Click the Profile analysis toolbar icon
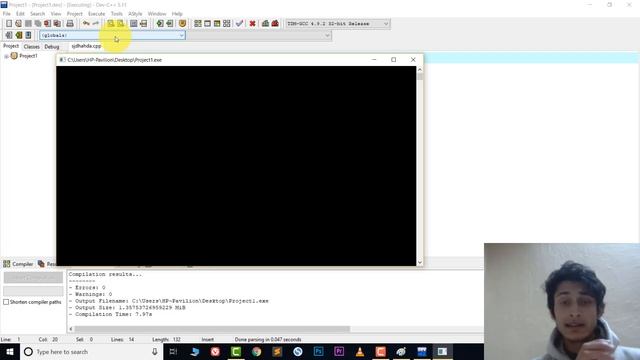 pos(265,24)
